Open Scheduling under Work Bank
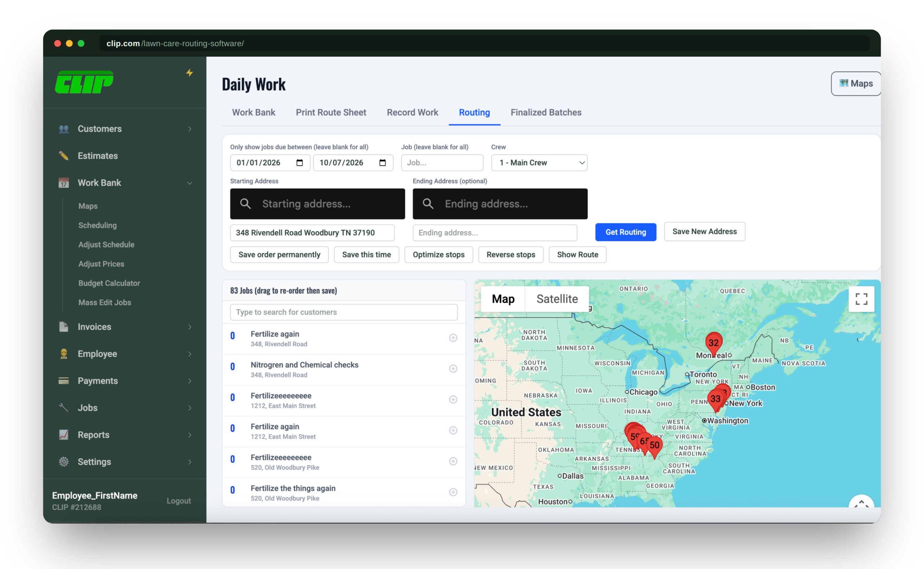This screenshot has width=924, height=569. (x=97, y=226)
